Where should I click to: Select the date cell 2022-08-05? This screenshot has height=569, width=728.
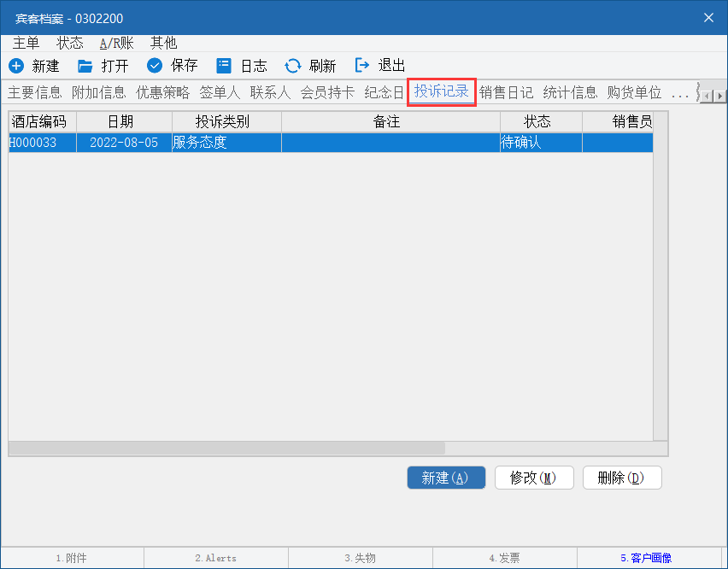tap(125, 143)
